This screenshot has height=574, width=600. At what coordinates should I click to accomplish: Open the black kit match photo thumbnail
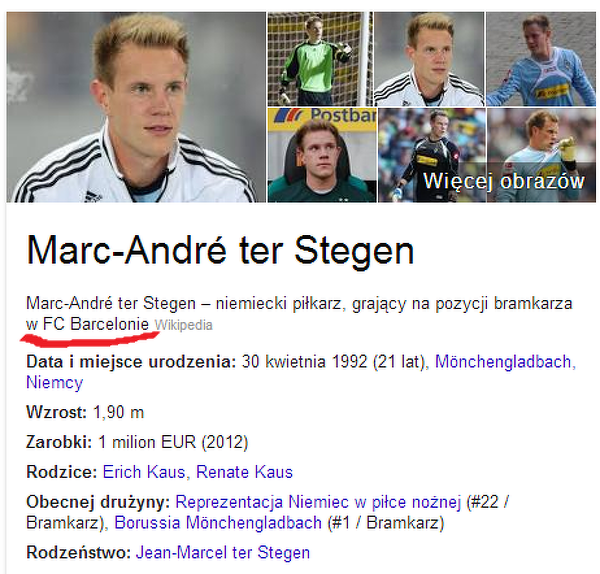(x=432, y=155)
